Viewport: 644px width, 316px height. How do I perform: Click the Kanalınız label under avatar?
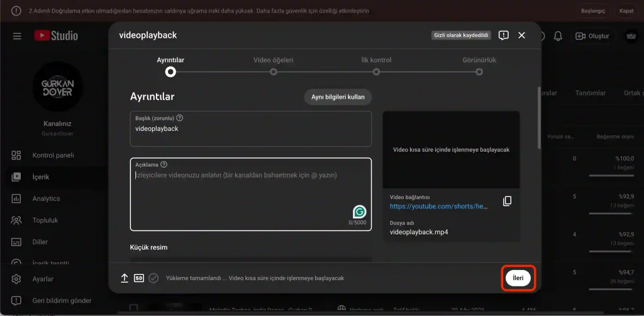(x=58, y=123)
